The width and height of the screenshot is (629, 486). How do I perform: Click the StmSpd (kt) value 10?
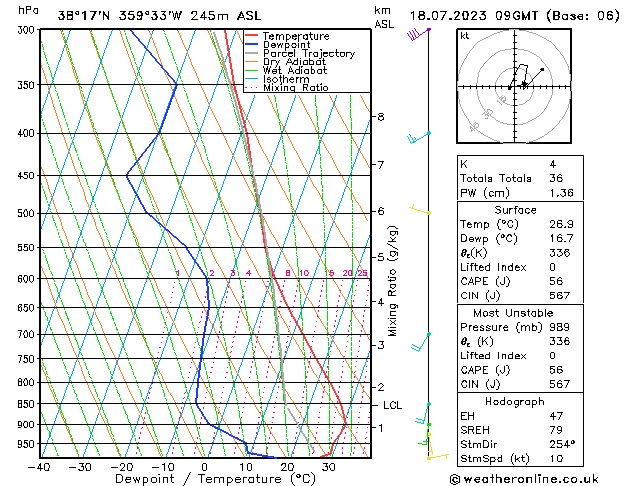coord(556,459)
